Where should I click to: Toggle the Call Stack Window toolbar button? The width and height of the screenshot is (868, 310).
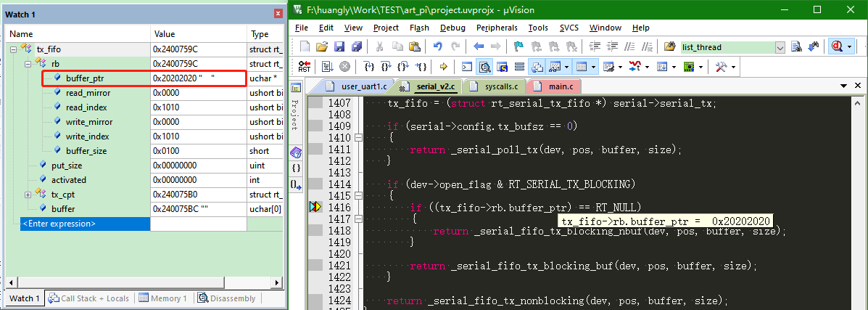537,67
